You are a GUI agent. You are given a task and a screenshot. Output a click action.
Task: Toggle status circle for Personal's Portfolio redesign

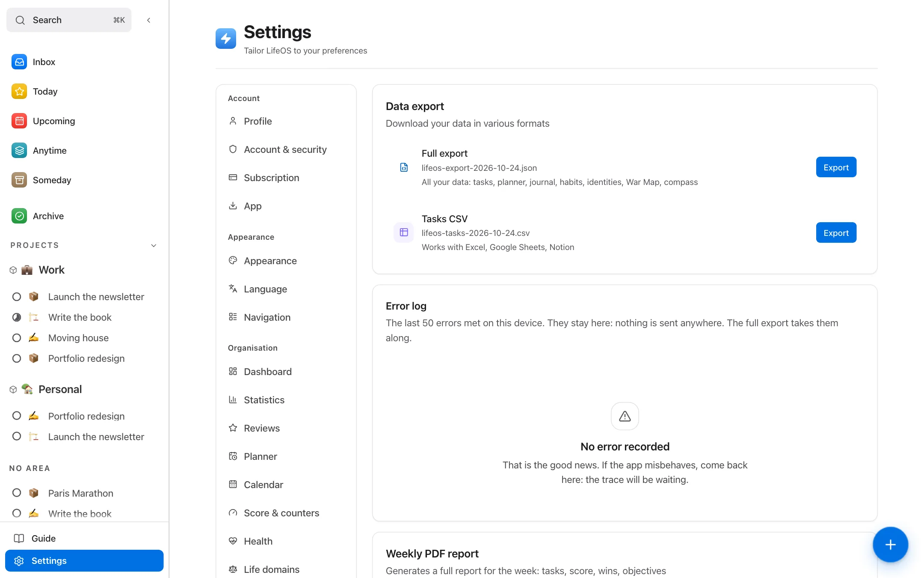tap(17, 416)
